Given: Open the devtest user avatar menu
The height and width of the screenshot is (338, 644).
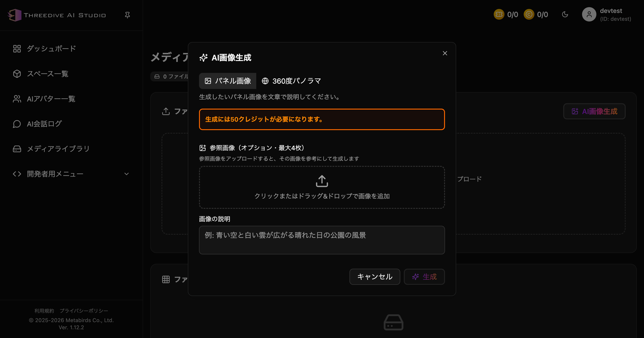Looking at the screenshot, I should click(x=589, y=15).
